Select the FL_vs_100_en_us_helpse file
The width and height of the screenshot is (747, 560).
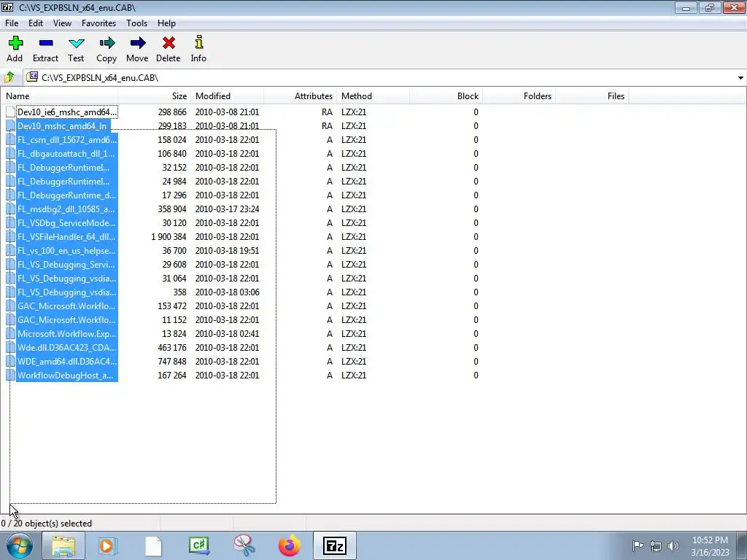coord(66,250)
